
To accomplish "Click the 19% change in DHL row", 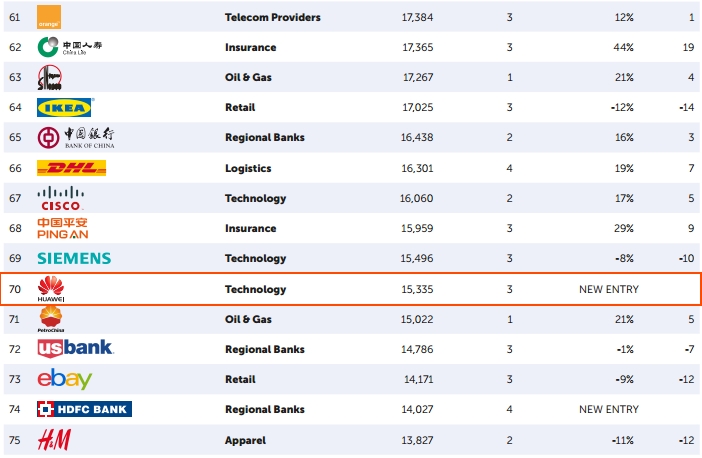I will (624, 168).
